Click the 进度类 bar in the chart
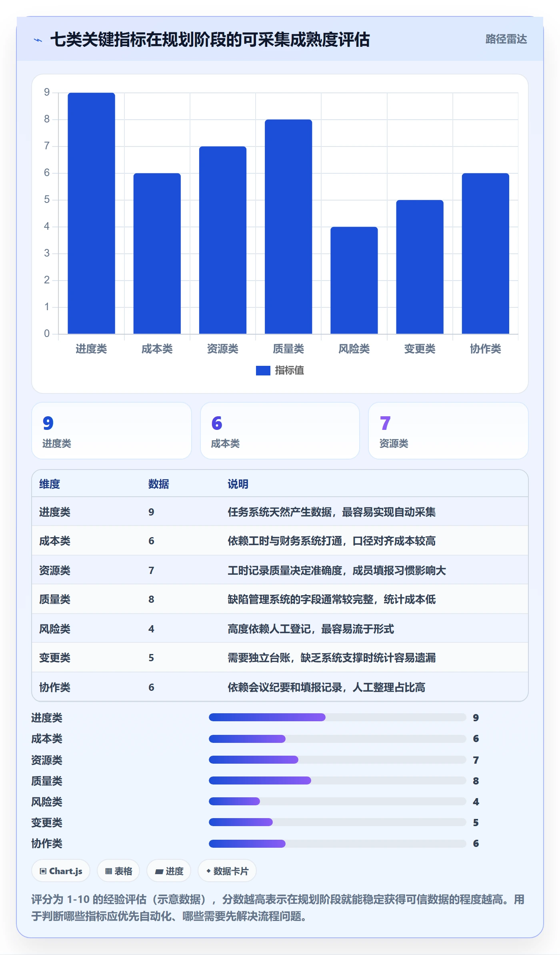Viewport: 560px width, 955px height. pos(91,213)
